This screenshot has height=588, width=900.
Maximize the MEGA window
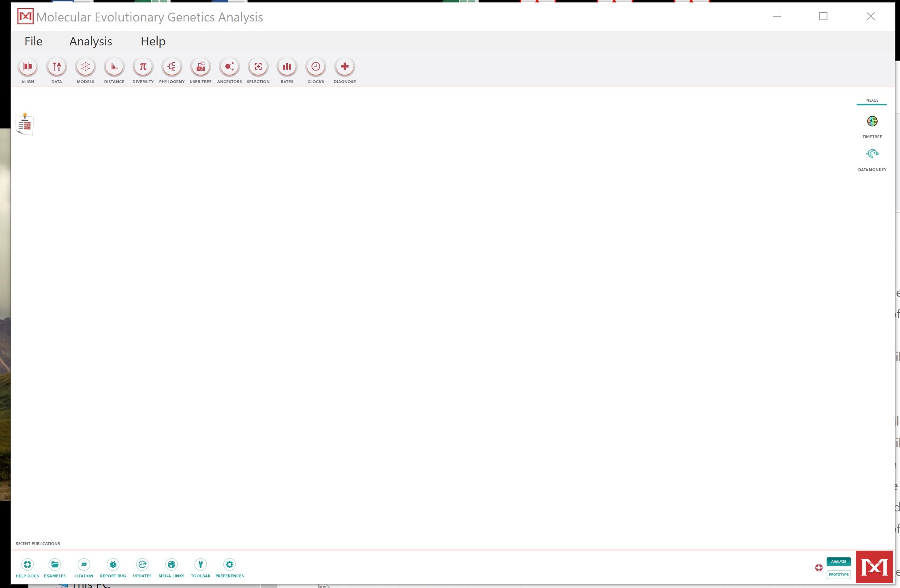[x=823, y=16]
